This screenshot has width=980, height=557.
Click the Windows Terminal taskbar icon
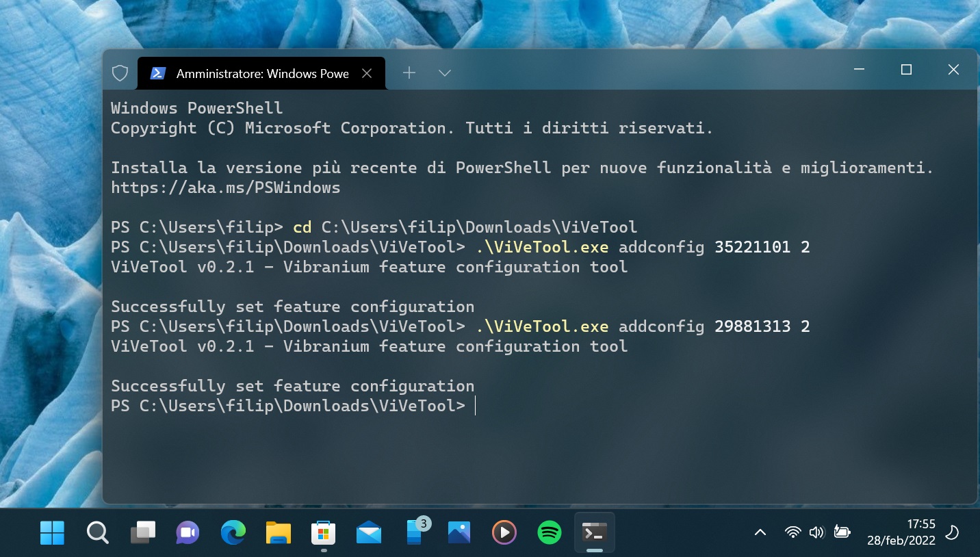[x=595, y=532]
